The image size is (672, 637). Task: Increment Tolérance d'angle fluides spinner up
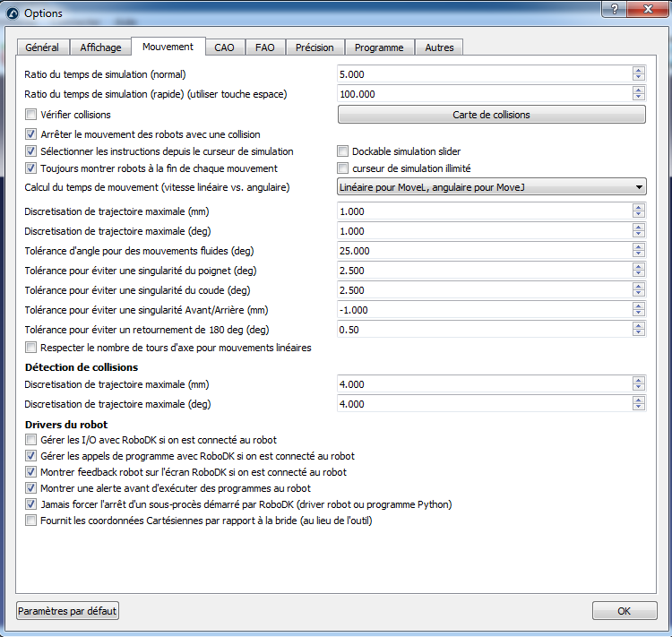click(x=639, y=247)
